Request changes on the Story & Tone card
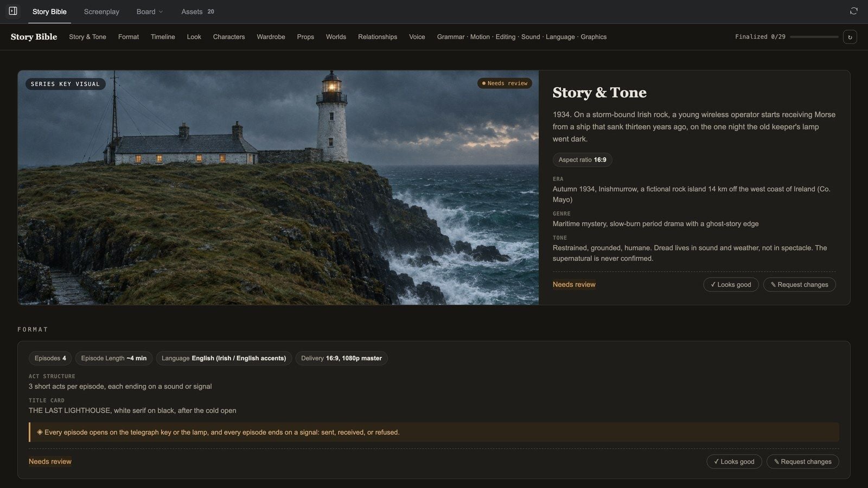The width and height of the screenshot is (868, 488). click(799, 285)
